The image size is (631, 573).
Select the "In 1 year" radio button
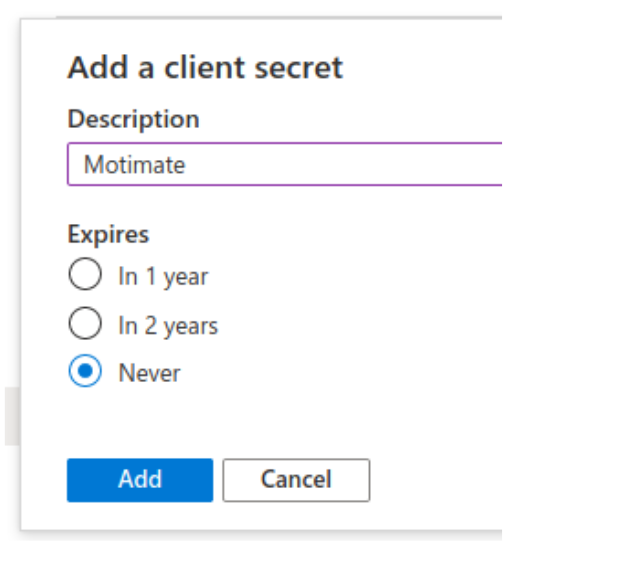84,276
